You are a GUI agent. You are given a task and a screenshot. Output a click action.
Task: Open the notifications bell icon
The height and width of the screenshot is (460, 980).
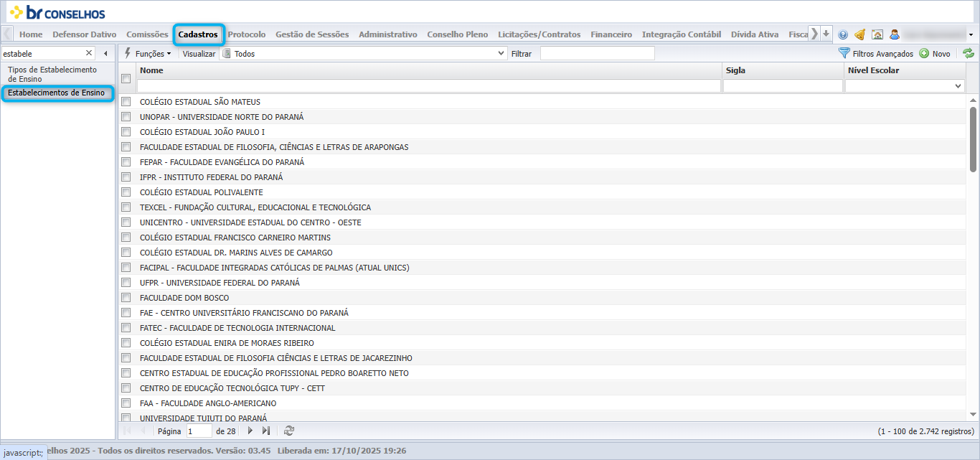click(x=859, y=34)
